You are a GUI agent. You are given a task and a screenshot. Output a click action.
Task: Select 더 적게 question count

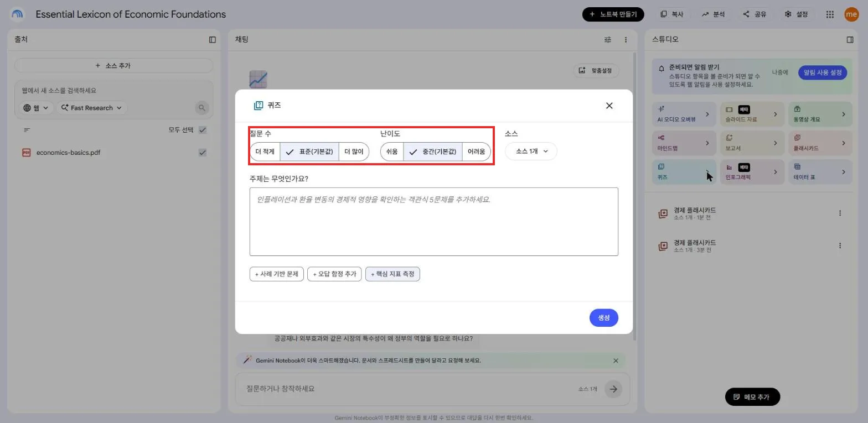[265, 152]
